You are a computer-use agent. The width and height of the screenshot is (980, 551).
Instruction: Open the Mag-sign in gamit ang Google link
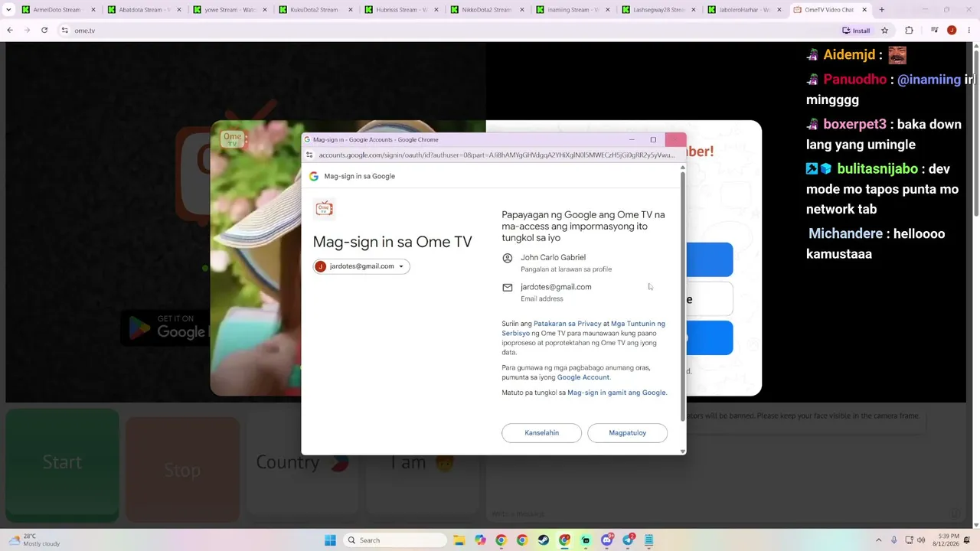(x=616, y=393)
